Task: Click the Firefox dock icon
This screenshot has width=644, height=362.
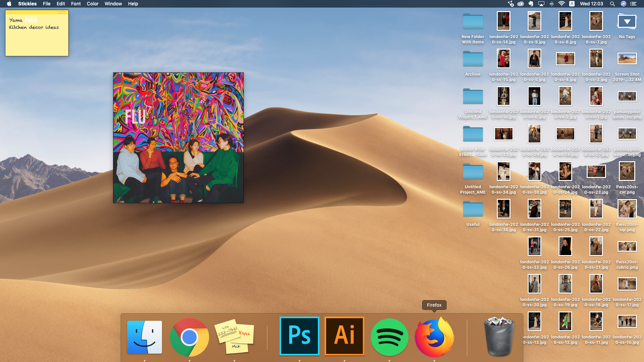Action: pos(434,337)
